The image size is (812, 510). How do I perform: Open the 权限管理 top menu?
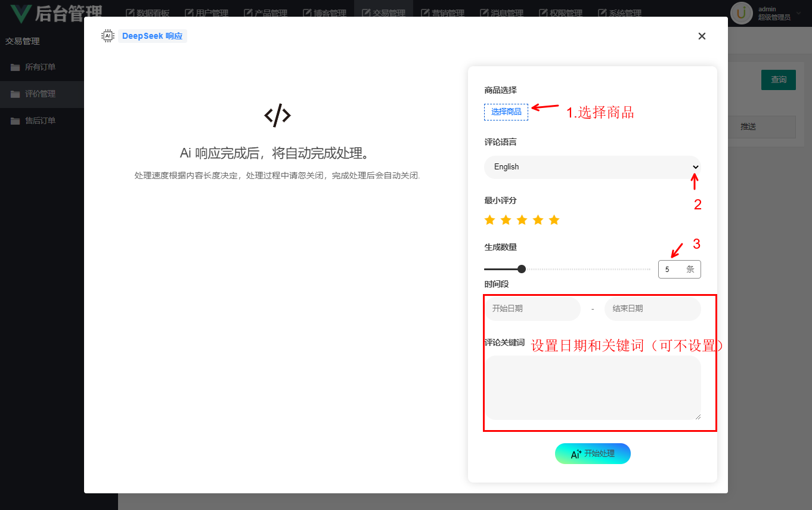click(x=560, y=13)
